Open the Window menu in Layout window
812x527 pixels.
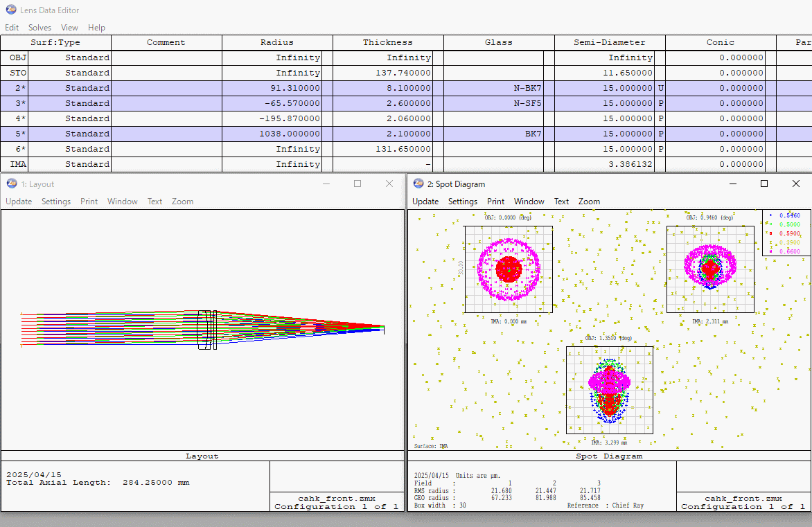pyautogui.click(x=122, y=202)
